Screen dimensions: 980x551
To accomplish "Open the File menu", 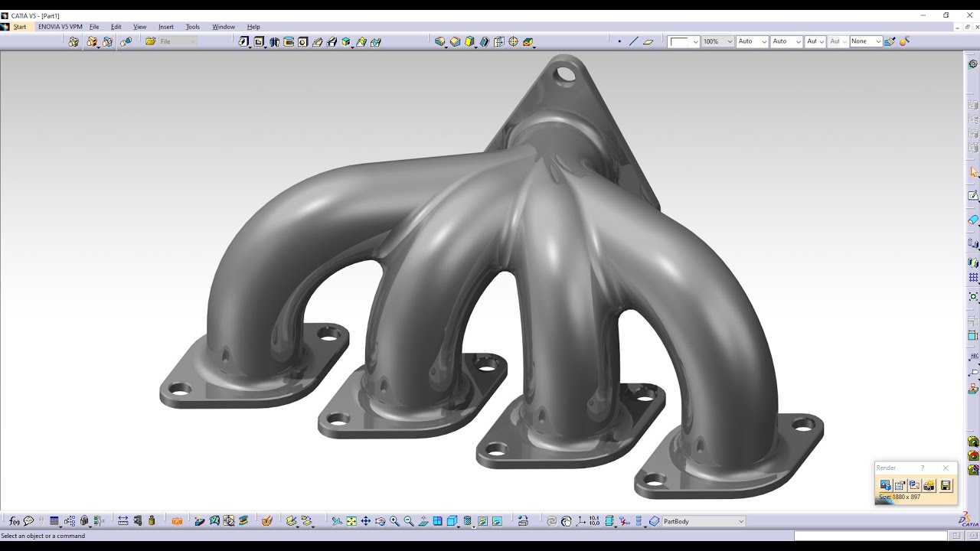I will coord(94,27).
